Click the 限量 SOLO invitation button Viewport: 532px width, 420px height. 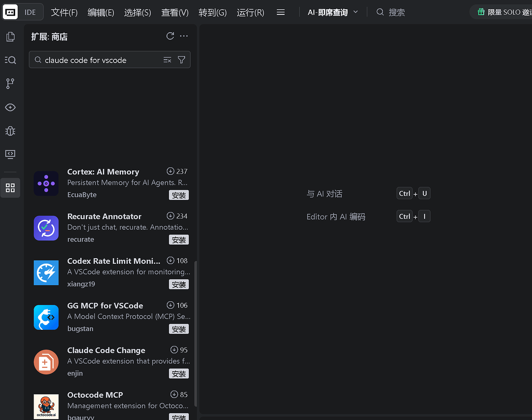pos(501,12)
